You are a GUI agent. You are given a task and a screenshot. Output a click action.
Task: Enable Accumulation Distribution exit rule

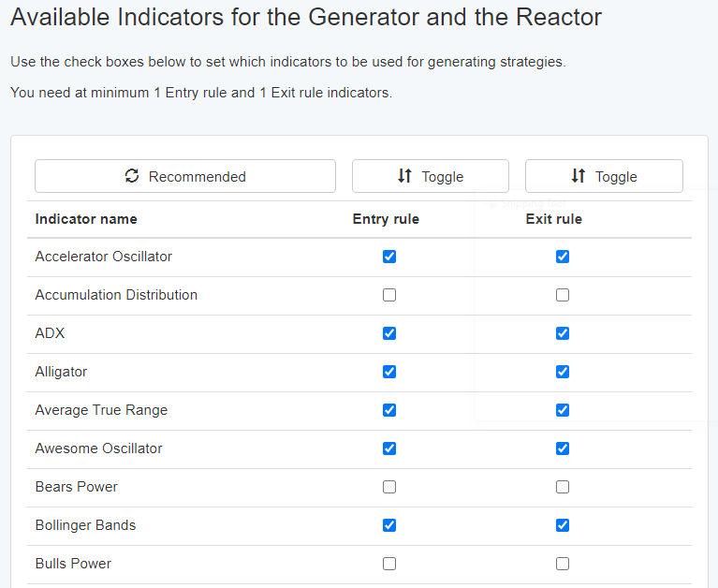(563, 295)
